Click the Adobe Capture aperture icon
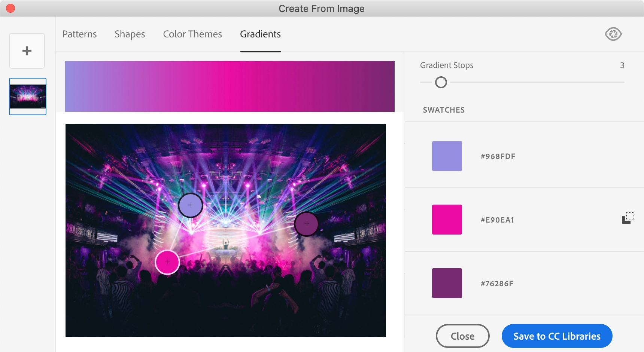 pos(613,34)
